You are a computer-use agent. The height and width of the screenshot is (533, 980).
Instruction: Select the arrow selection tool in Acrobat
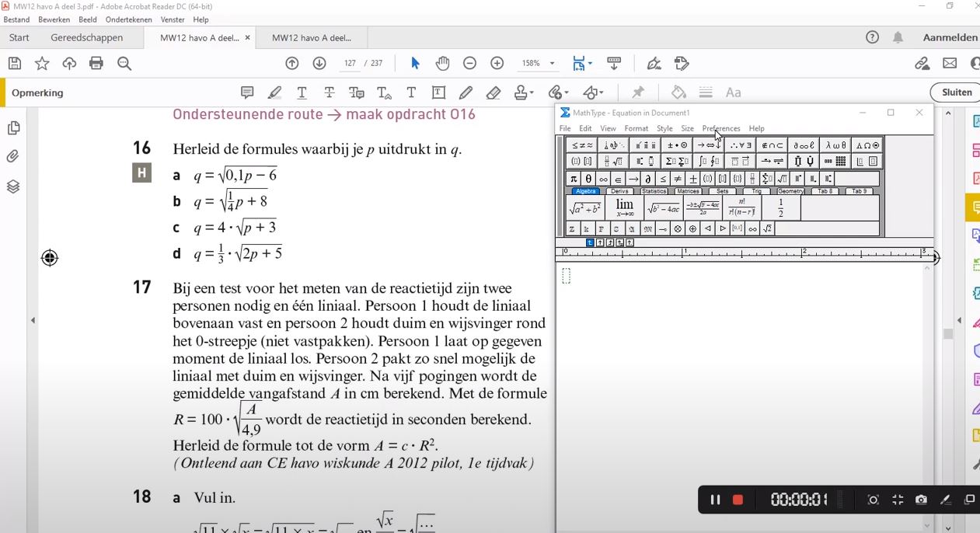click(415, 64)
